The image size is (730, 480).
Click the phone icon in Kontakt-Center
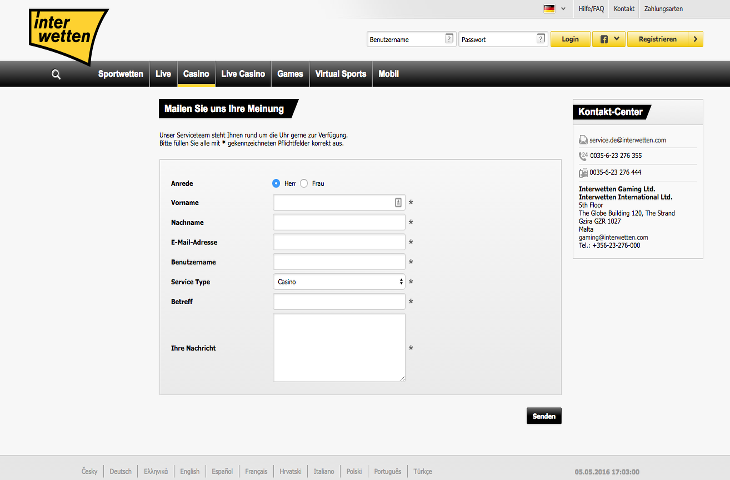pyautogui.click(x=583, y=155)
